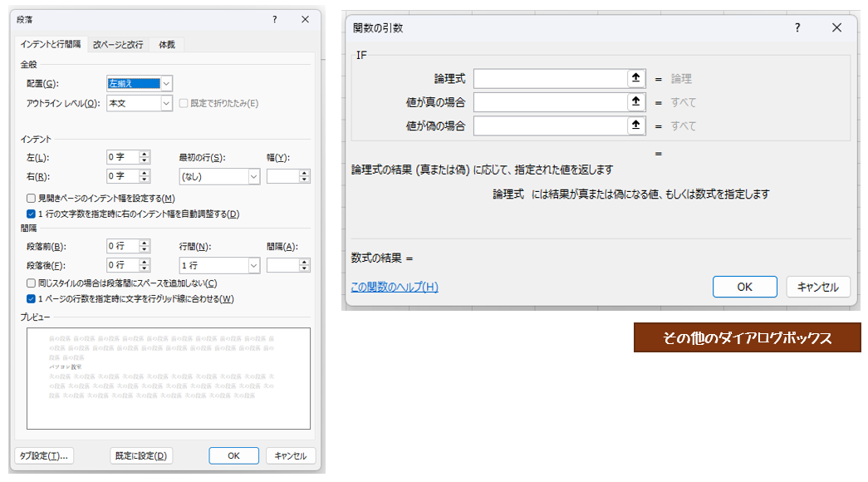
Task: Uncheck 1行の文字数を指定時に右のインデント幅を自動調整する
Action: coord(32,214)
